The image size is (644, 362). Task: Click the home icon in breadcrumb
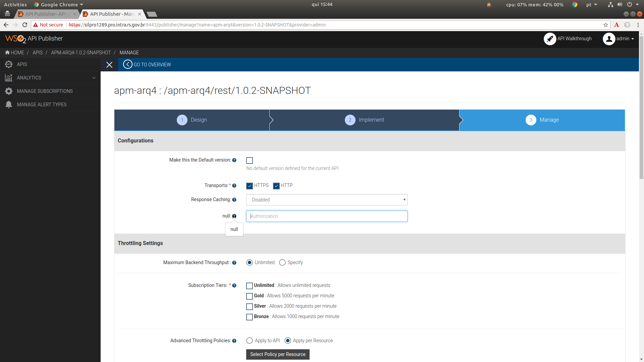point(7,53)
